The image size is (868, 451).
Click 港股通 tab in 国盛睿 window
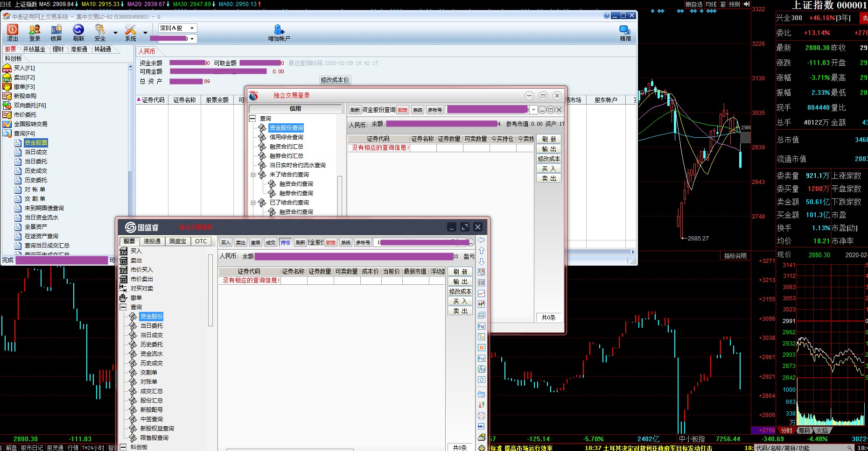coord(152,241)
